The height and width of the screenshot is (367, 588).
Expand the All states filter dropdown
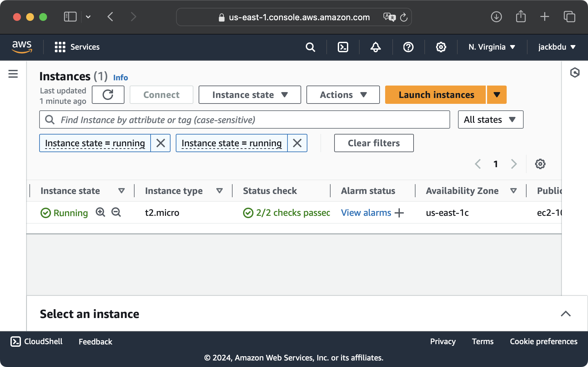click(x=490, y=120)
